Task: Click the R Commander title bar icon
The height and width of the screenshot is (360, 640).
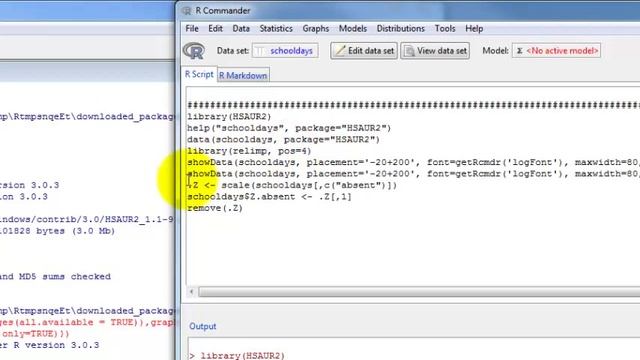Action: [187, 11]
